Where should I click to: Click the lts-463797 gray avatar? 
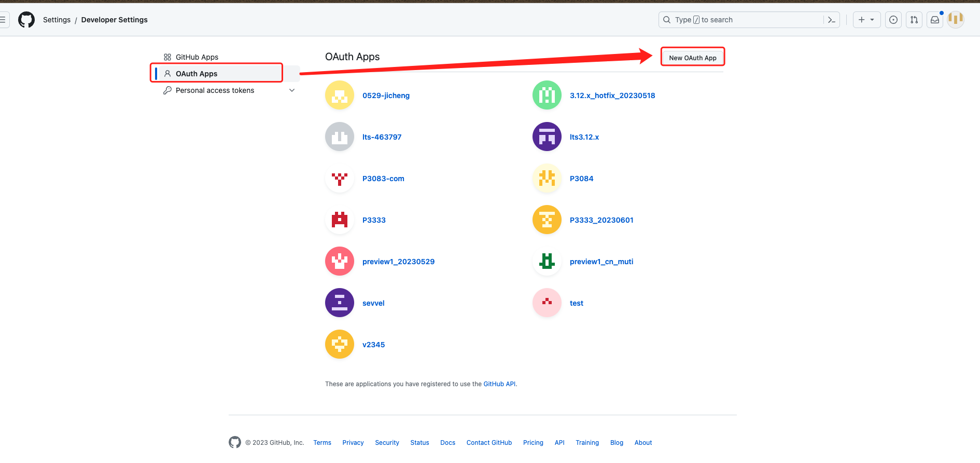(x=340, y=137)
